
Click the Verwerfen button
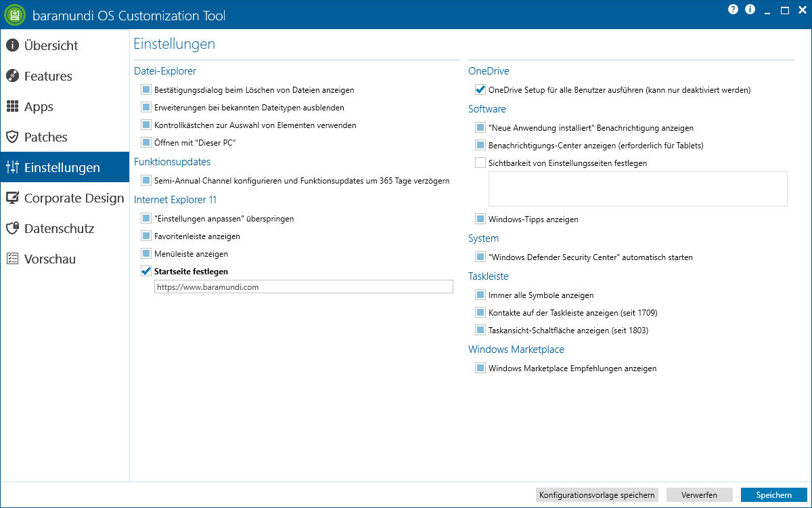tap(700, 495)
